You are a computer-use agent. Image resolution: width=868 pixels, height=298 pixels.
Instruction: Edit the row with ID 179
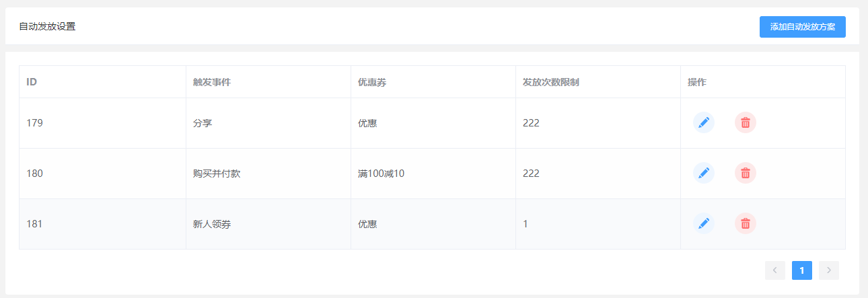point(704,122)
